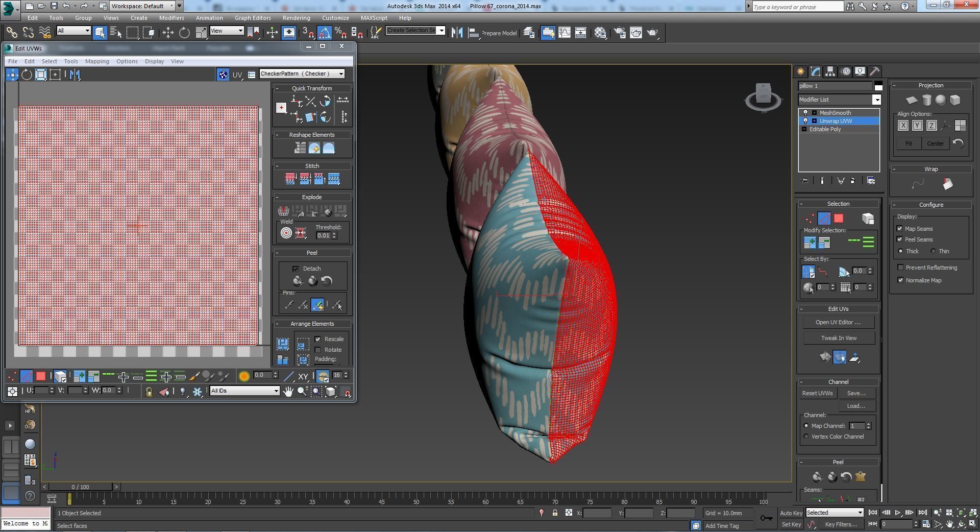Screen dimensions: 980x532
Task: Open the CheckerPattern texture dropdown
Action: pos(302,74)
